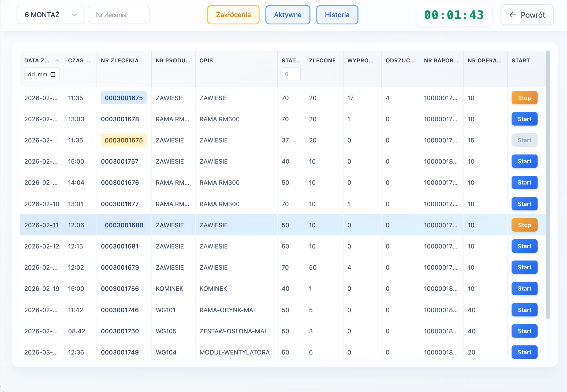Switch to the Aktywne tab

coord(288,15)
